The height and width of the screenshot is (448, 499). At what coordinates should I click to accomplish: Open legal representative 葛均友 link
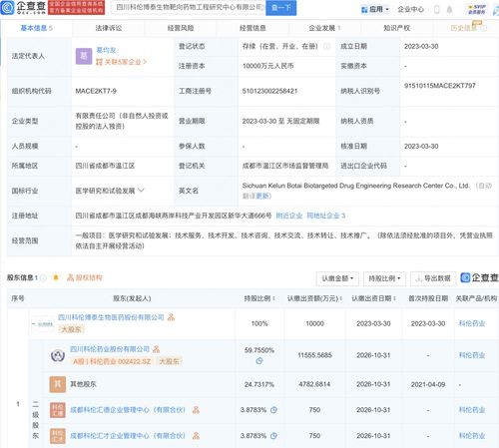[106, 50]
